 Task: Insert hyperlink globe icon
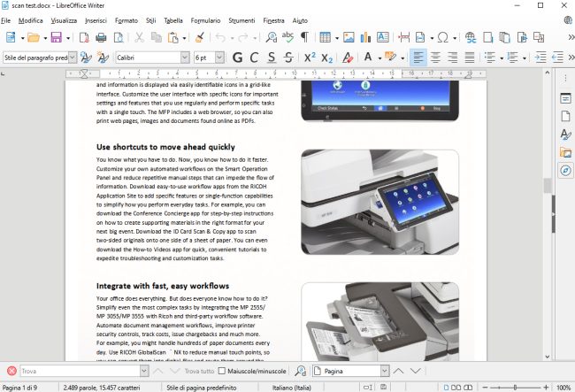[471, 37]
